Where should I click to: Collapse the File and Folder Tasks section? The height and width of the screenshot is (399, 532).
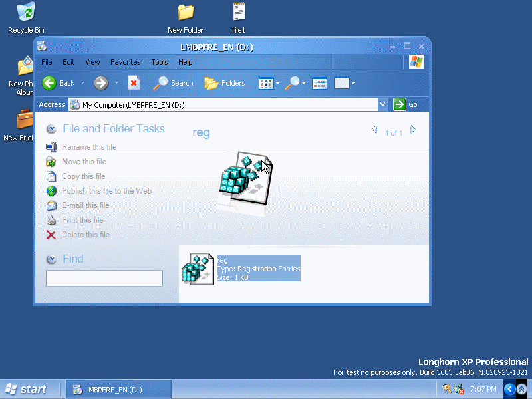pyautogui.click(x=51, y=129)
